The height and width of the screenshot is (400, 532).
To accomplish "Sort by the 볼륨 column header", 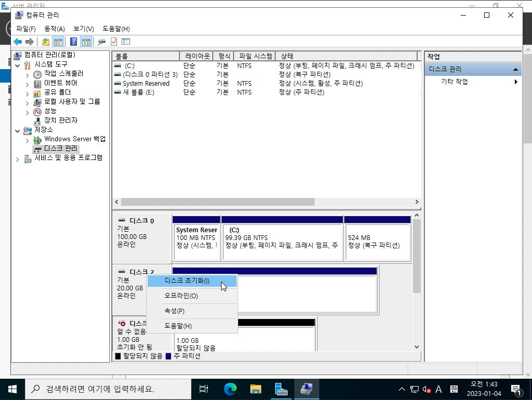I will pos(146,56).
